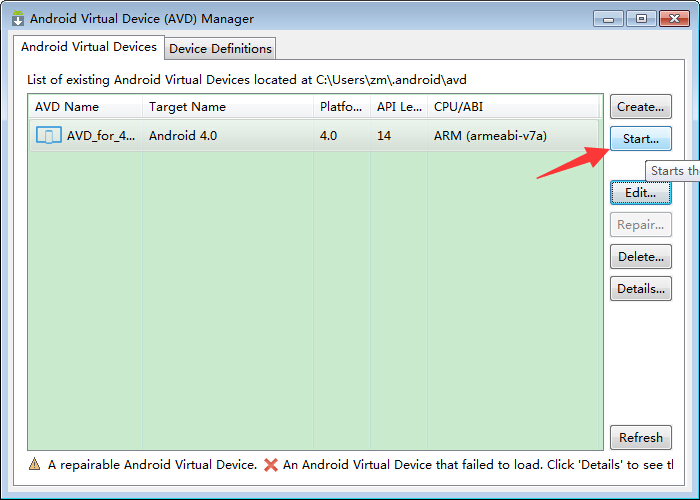
Task: Switch to the Device Definitions tab
Action: 220,48
